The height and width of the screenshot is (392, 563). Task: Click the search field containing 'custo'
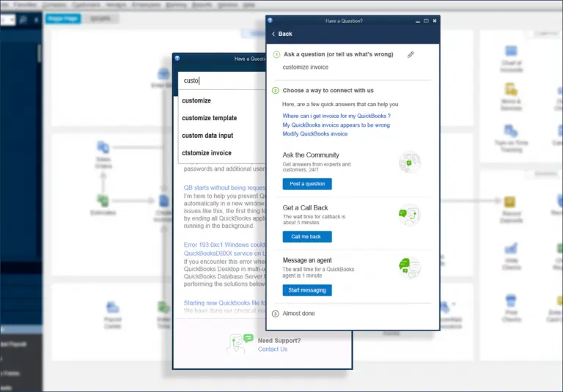point(222,81)
